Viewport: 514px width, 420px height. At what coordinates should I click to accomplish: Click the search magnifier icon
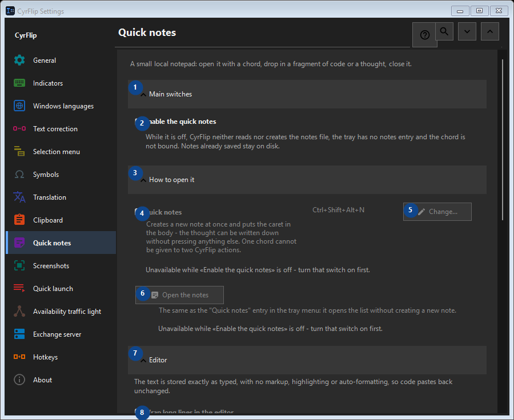pos(444,31)
